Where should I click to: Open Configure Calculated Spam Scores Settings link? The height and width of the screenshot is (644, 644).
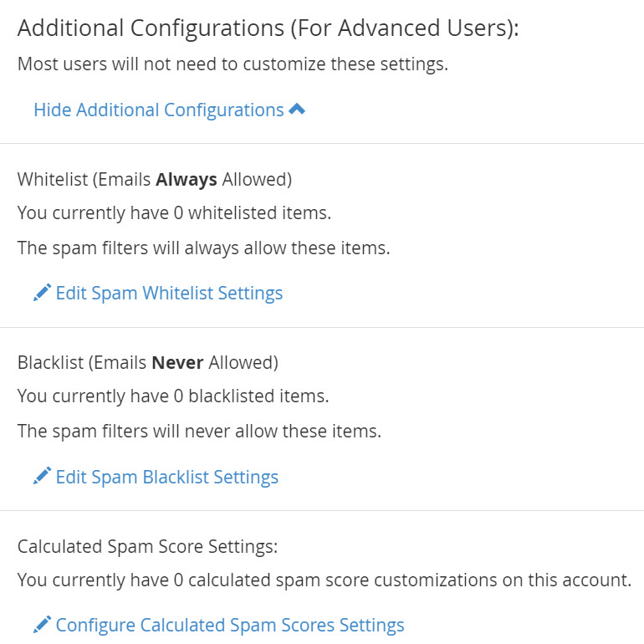tap(230, 626)
